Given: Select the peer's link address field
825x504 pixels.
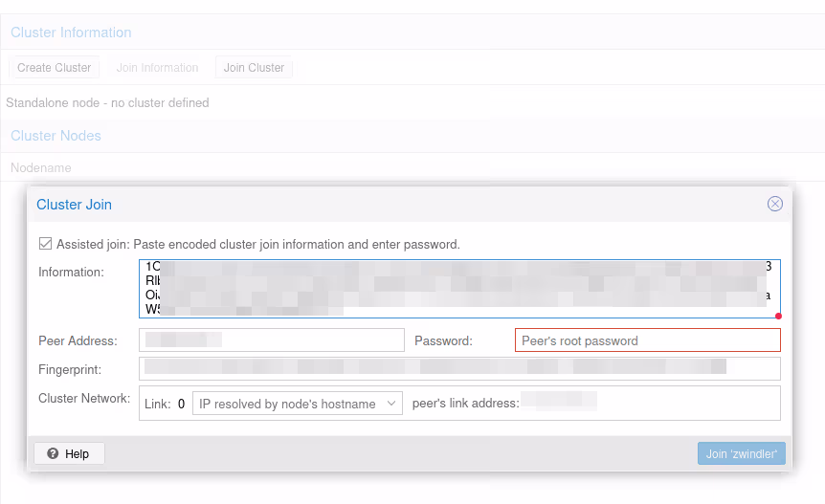Looking at the screenshot, I should [559, 404].
